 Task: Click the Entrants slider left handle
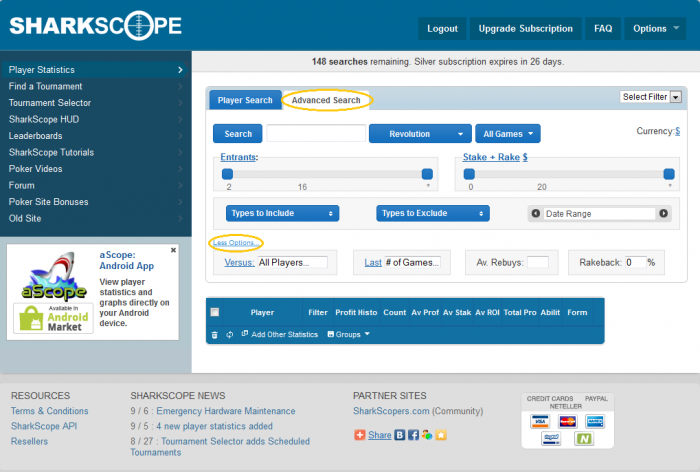[227, 174]
